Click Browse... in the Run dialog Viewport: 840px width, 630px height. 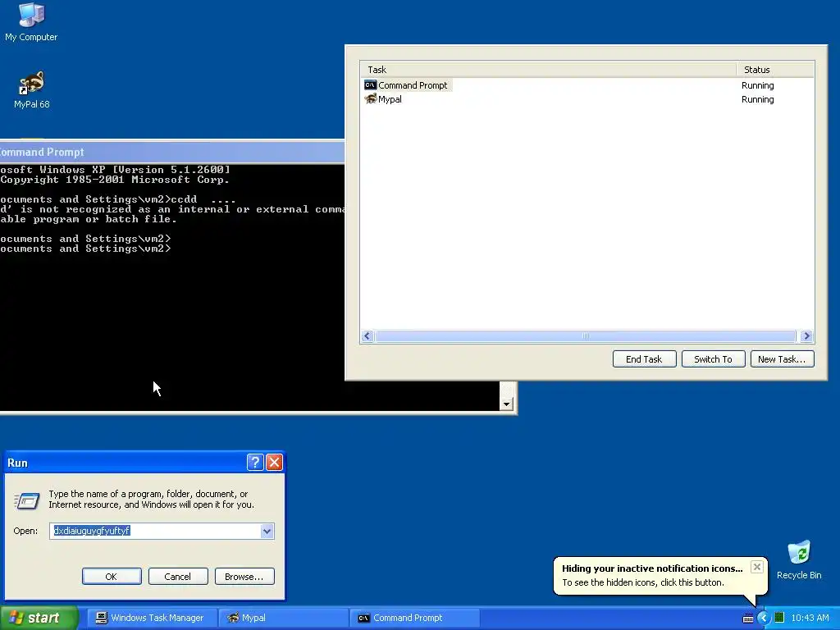(244, 577)
